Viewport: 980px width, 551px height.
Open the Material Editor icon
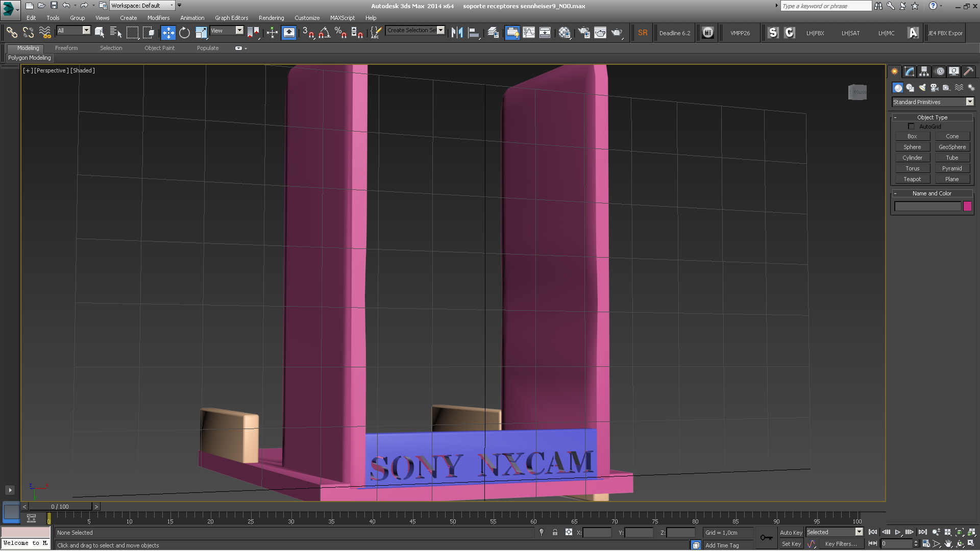(564, 33)
